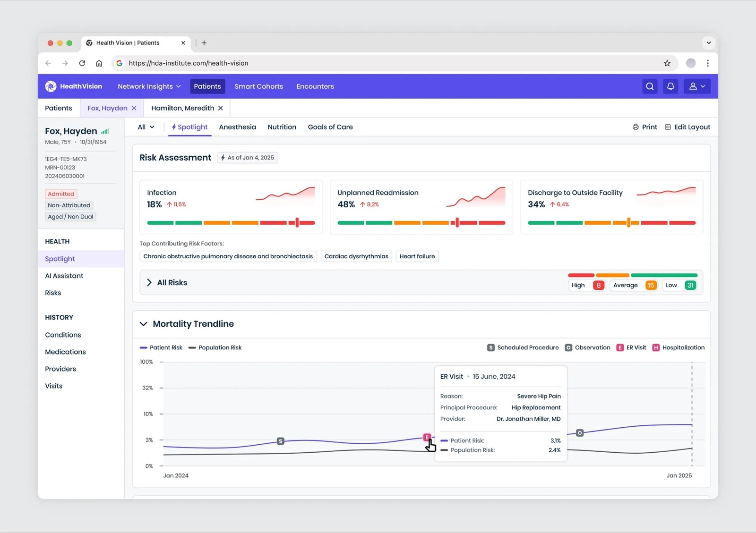Close the Health Vision browser tab
The width and height of the screenshot is (756, 533).
[183, 43]
